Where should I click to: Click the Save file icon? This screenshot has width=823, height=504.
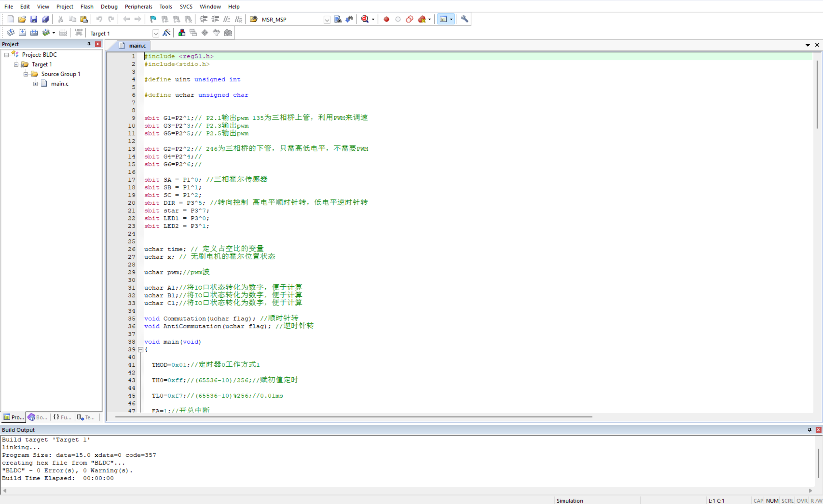click(x=33, y=19)
